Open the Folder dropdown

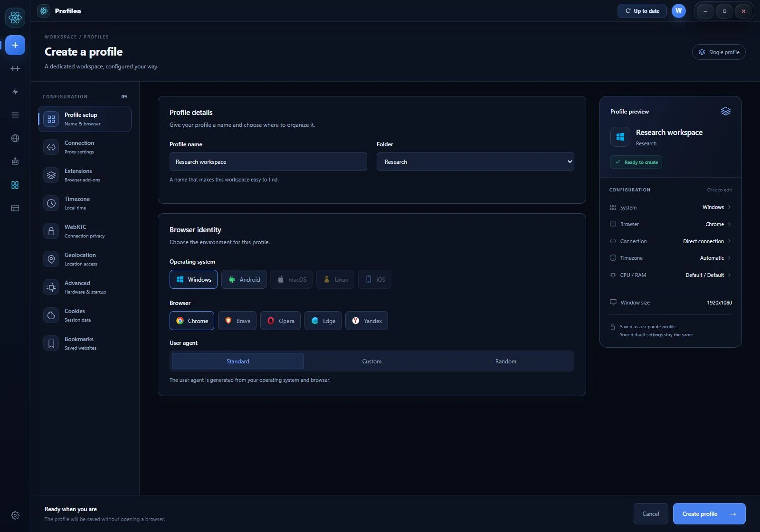(475, 161)
